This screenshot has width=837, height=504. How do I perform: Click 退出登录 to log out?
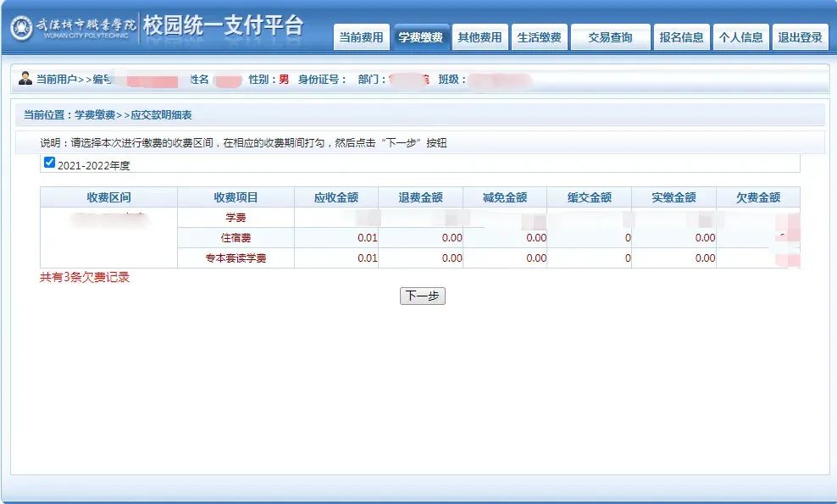coord(800,37)
